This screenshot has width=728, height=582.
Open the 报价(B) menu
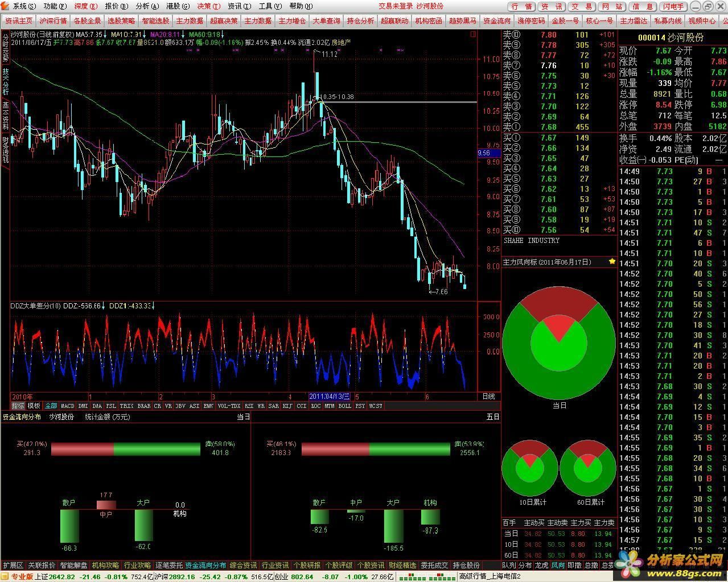pyautogui.click(x=116, y=6)
